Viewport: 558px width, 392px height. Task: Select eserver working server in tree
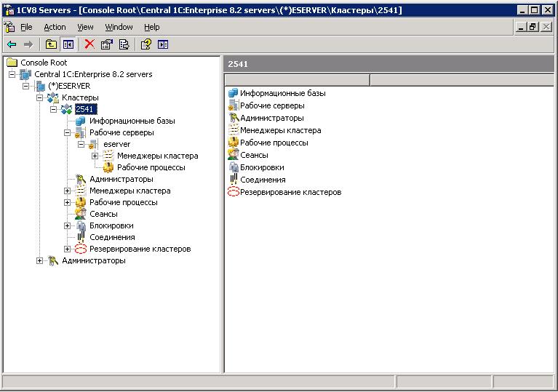point(116,145)
